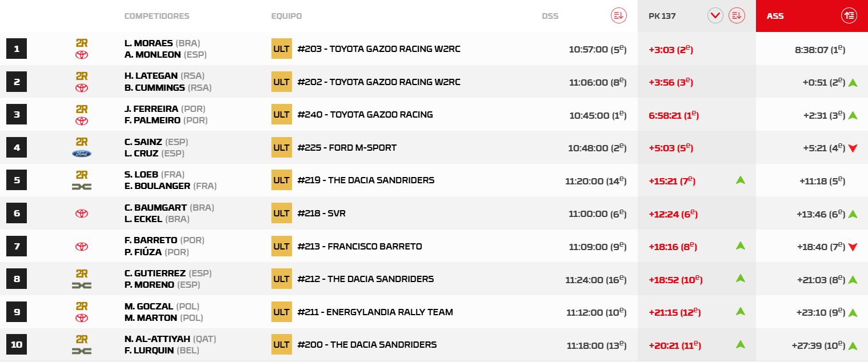Click the DSS column header label

(x=550, y=16)
